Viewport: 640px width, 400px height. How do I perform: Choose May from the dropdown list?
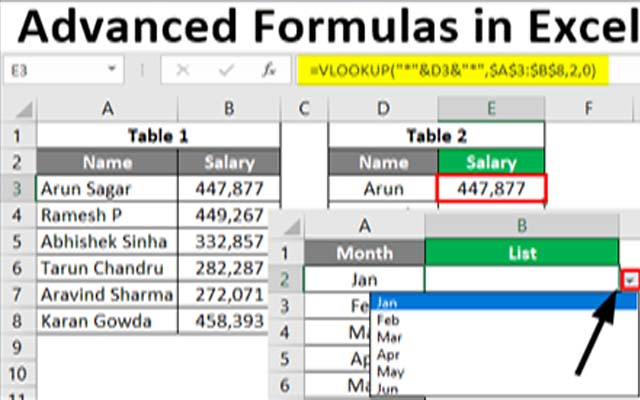pos(503,371)
